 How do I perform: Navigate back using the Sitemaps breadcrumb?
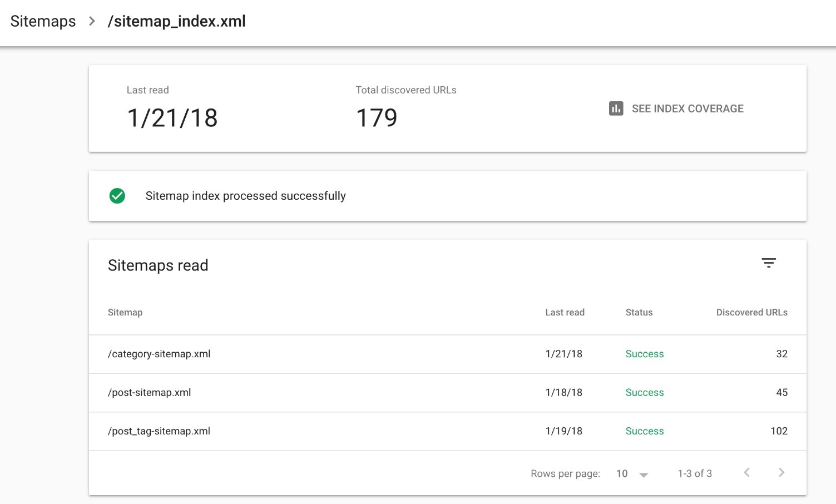coord(42,21)
